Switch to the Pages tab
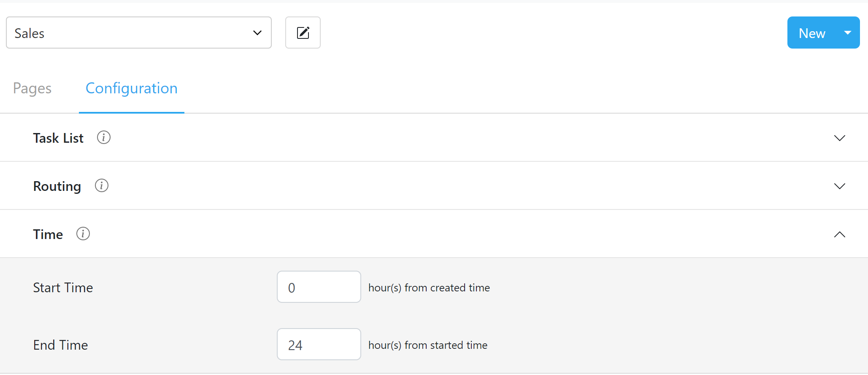Image resolution: width=868 pixels, height=375 pixels. (x=32, y=88)
